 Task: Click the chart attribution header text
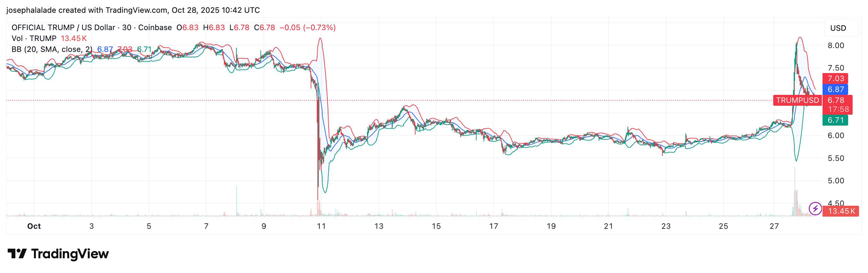coord(133,10)
